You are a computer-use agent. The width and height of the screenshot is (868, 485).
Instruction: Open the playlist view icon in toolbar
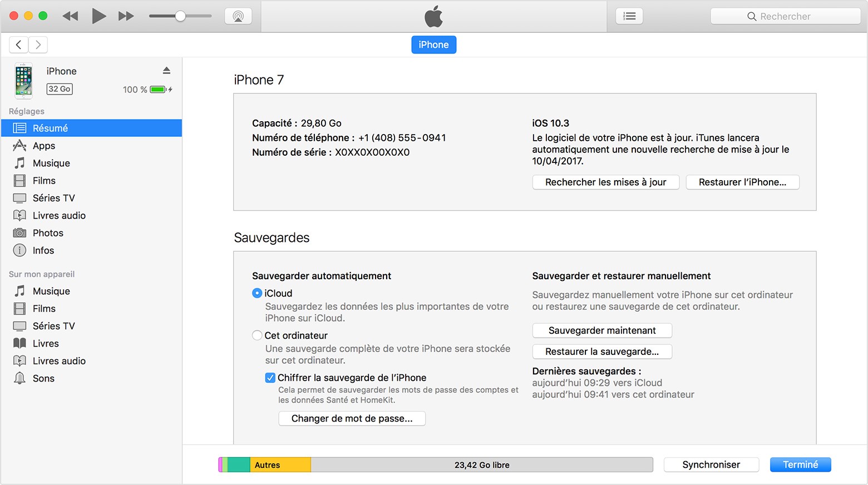point(629,16)
